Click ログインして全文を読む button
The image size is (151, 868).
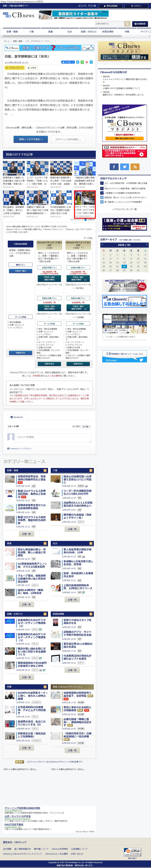pos(68,139)
